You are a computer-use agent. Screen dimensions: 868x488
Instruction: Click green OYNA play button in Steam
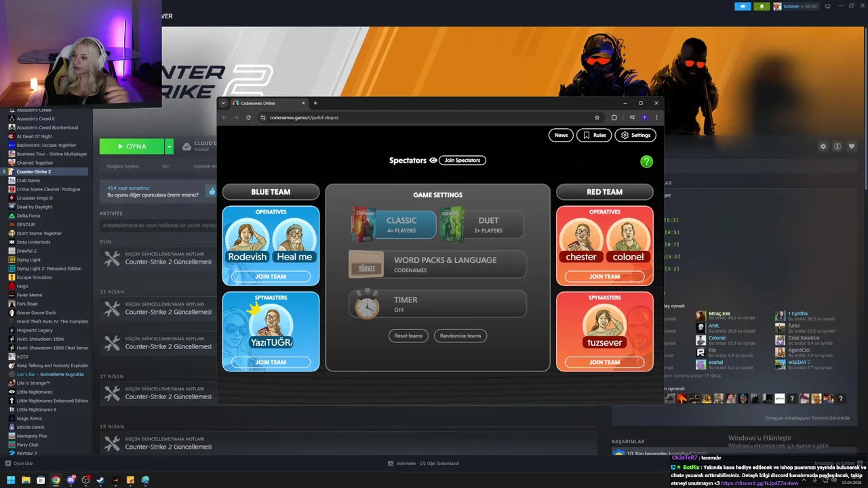(132, 146)
